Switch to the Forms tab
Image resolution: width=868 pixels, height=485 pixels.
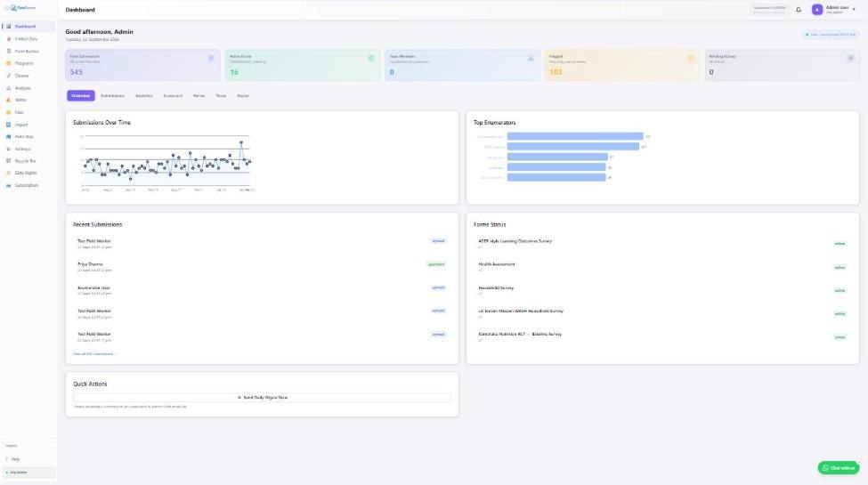pos(199,96)
